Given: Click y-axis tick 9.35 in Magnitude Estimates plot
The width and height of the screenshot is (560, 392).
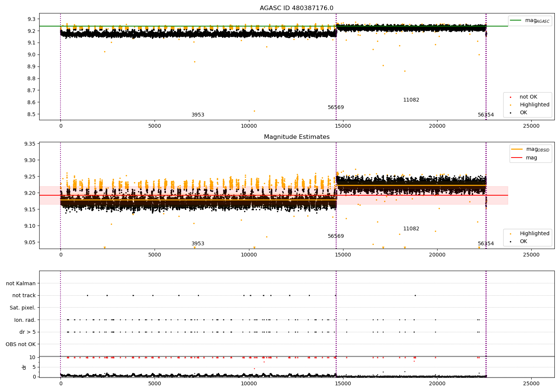Looking at the screenshot, I should tap(30, 144).
